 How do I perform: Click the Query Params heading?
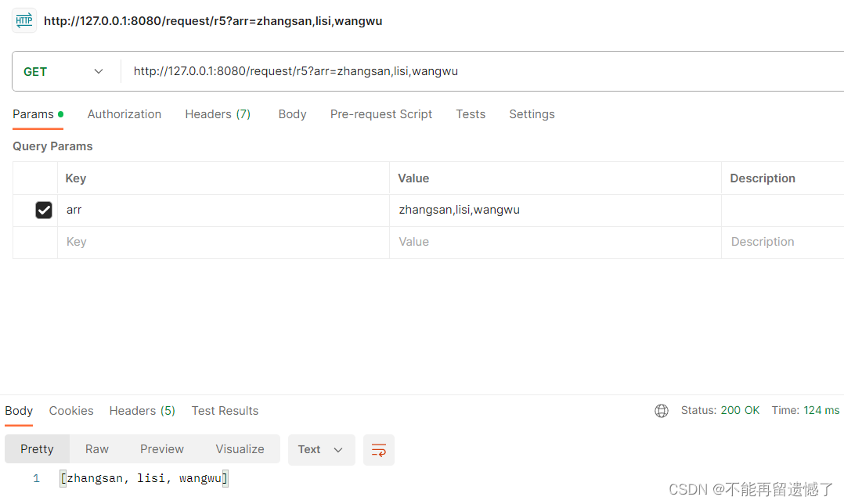pyautogui.click(x=52, y=146)
